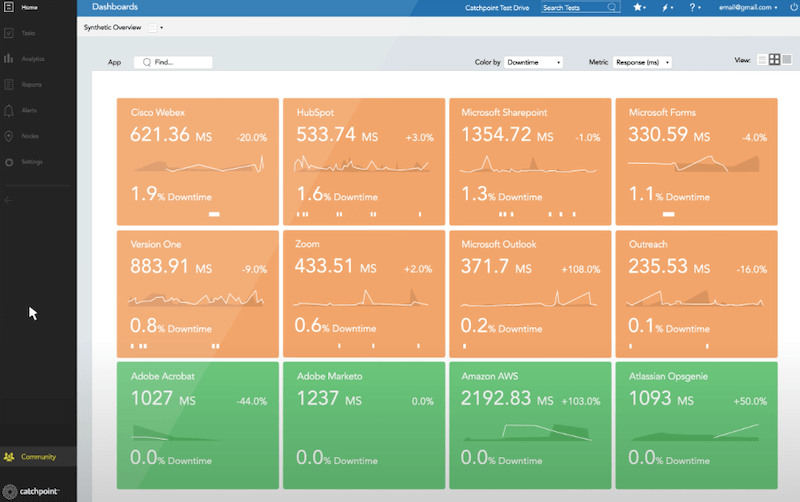Click the Version One title
Screen dimensions: 800x502
[x=156, y=244]
